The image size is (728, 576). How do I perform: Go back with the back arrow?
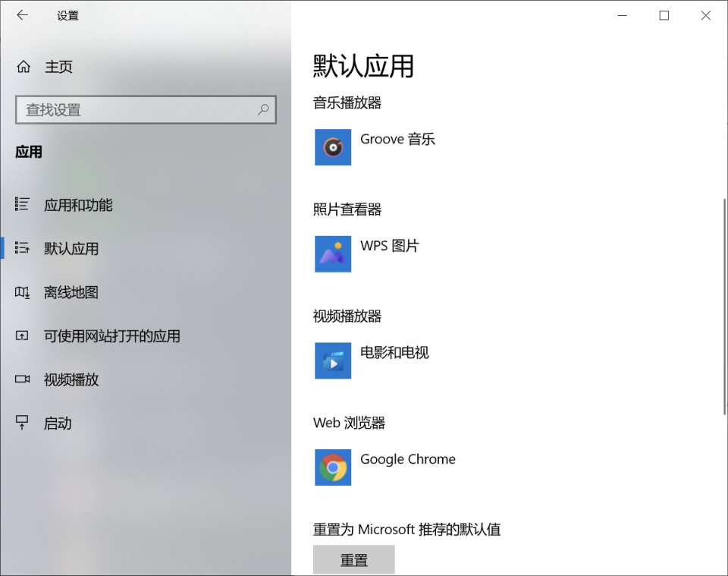tap(22, 15)
